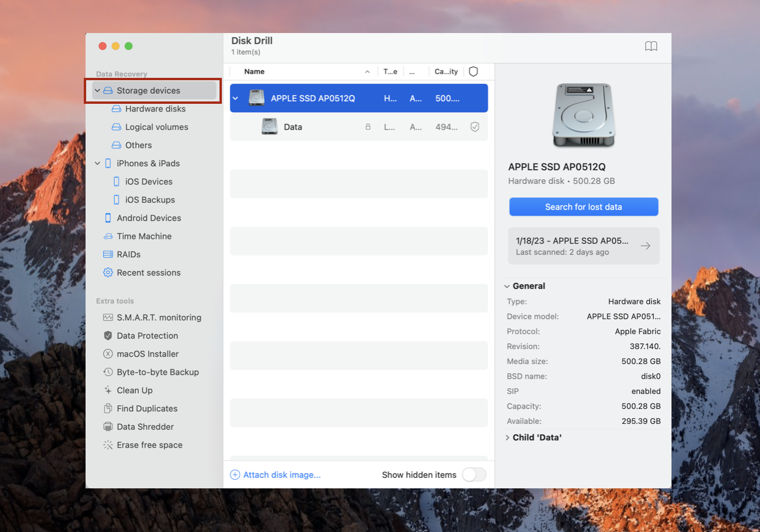
Task: Toggle the Show hidden items switch
Action: pos(474,475)
